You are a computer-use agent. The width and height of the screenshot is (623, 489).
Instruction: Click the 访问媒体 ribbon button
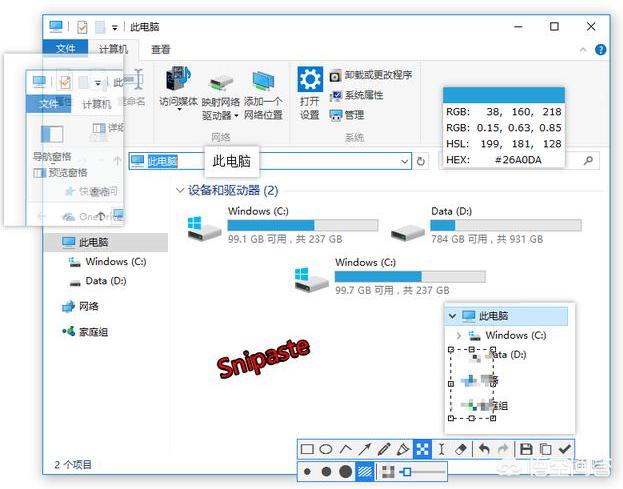178,87
